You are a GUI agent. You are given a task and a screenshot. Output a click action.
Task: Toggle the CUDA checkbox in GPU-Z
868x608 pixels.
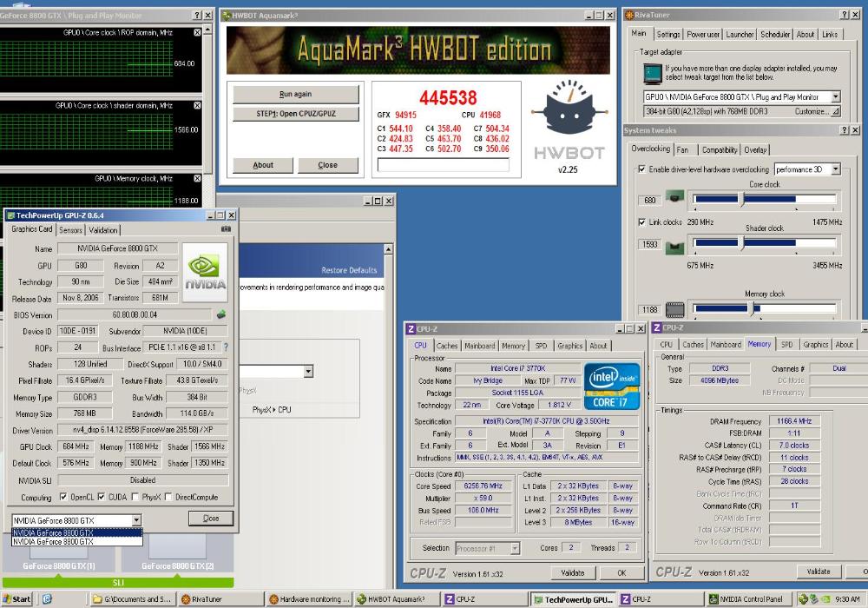(102, 497)
